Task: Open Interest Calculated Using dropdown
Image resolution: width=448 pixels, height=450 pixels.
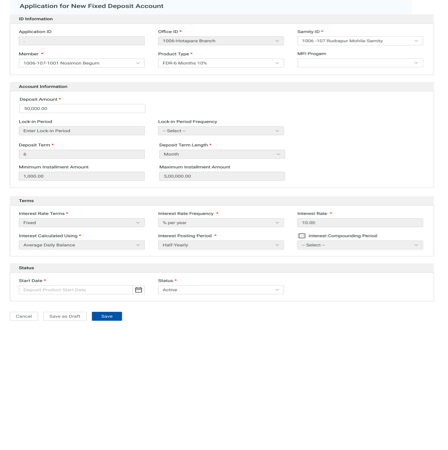Action: coord(82,245)
